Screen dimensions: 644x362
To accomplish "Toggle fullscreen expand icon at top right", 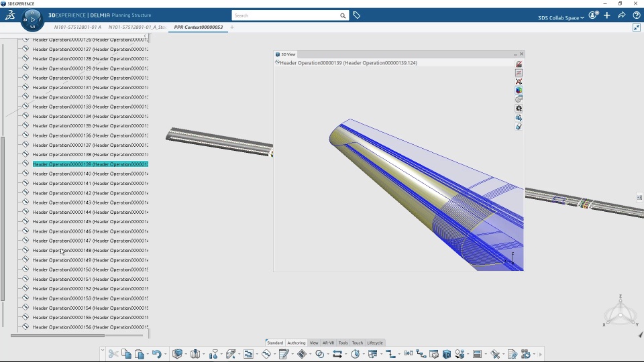I will click(x=637, y=27).
